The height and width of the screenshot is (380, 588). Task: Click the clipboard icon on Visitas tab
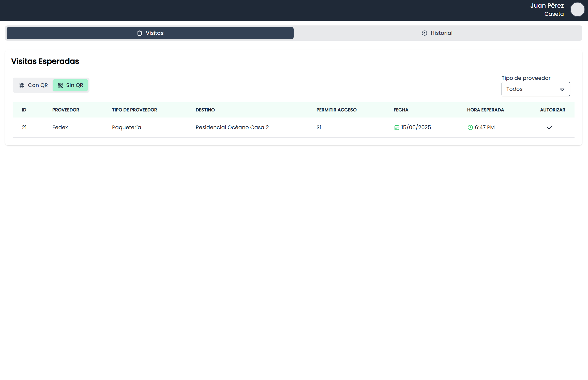tap(140, 33)
